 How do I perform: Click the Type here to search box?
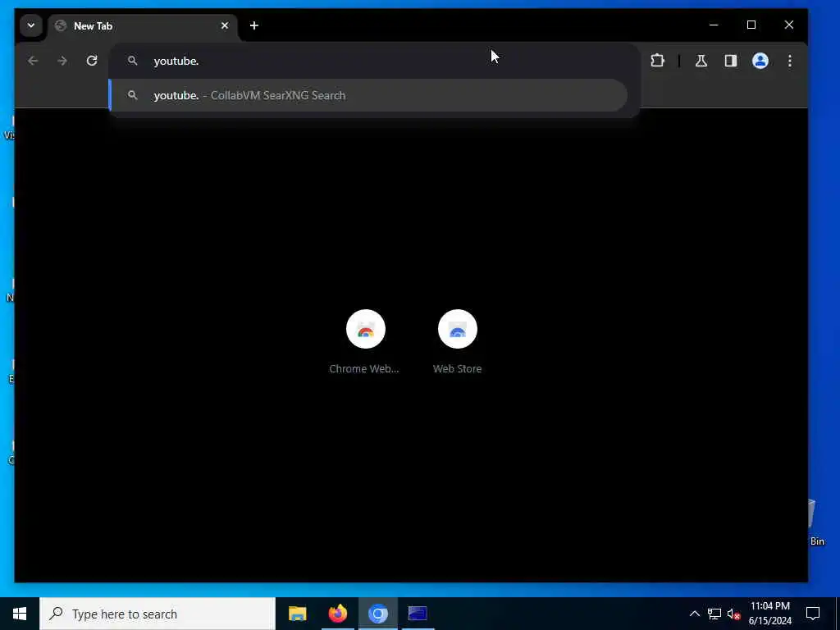tap(157, 614)
